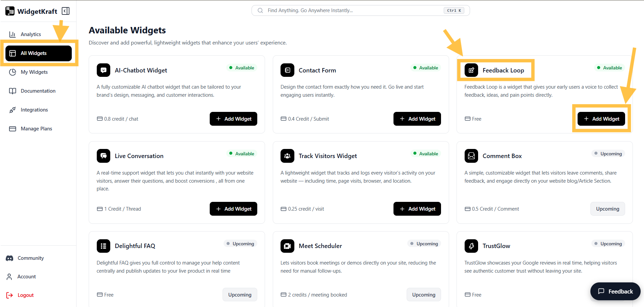Click the WidgetKraft logo icon
This screenshot has width=644, height=307.
tap(10, 10)
